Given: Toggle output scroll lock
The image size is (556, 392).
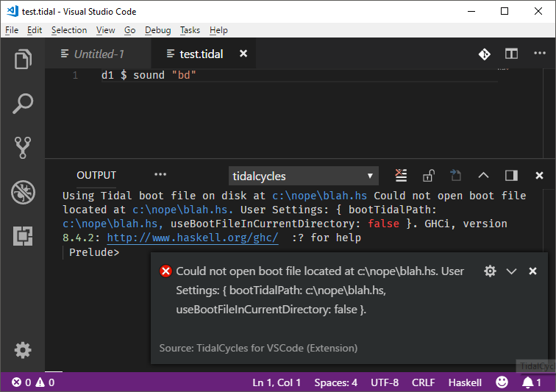Looking at the screenshot, I should [428, 175].
